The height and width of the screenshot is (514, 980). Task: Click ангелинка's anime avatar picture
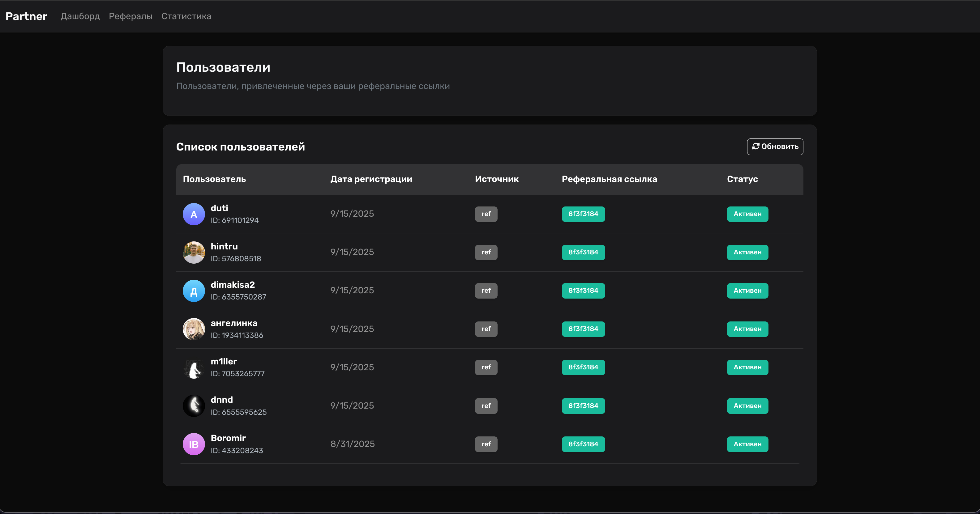click(194, 329)
